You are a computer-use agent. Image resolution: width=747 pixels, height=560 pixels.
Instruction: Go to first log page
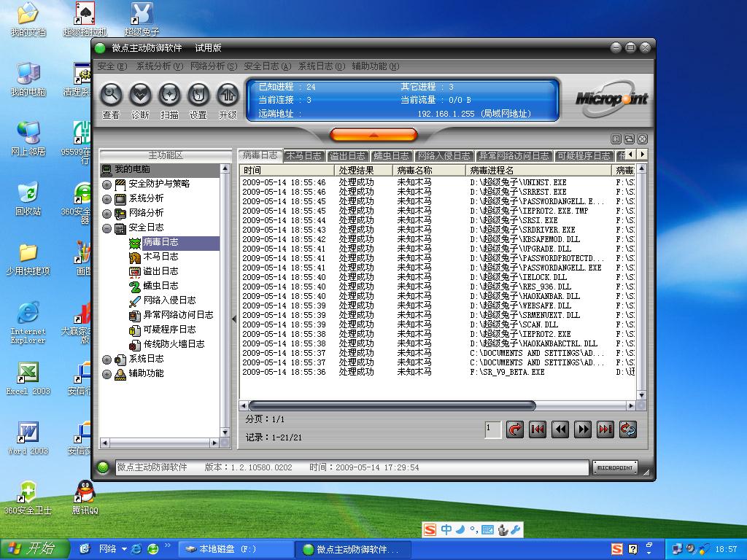click(538, 429)
